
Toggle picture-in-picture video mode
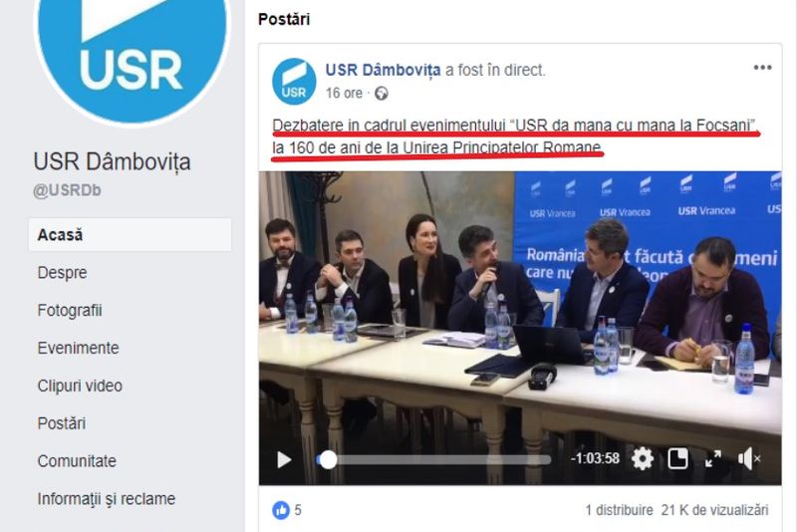677,459
